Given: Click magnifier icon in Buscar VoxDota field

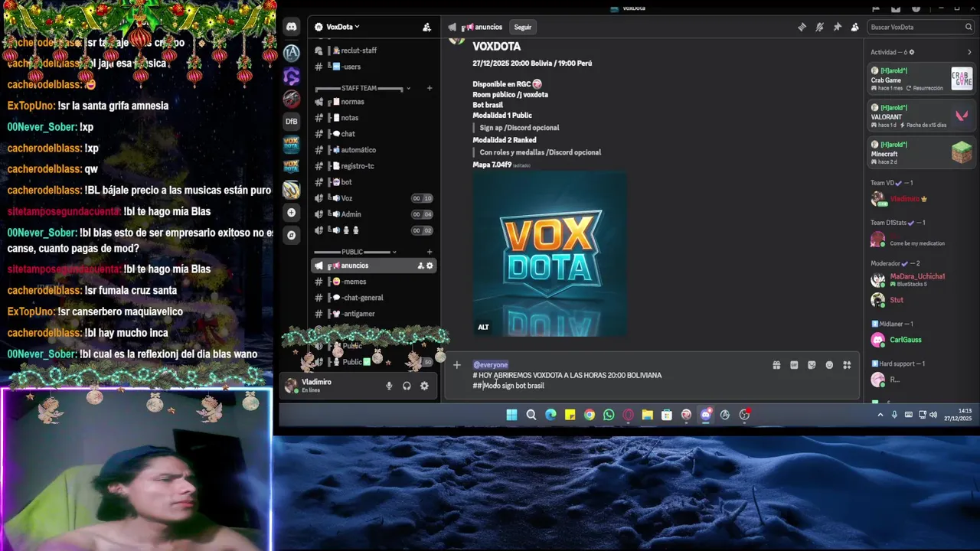Looking at the screenshot, I should [968, 27].
